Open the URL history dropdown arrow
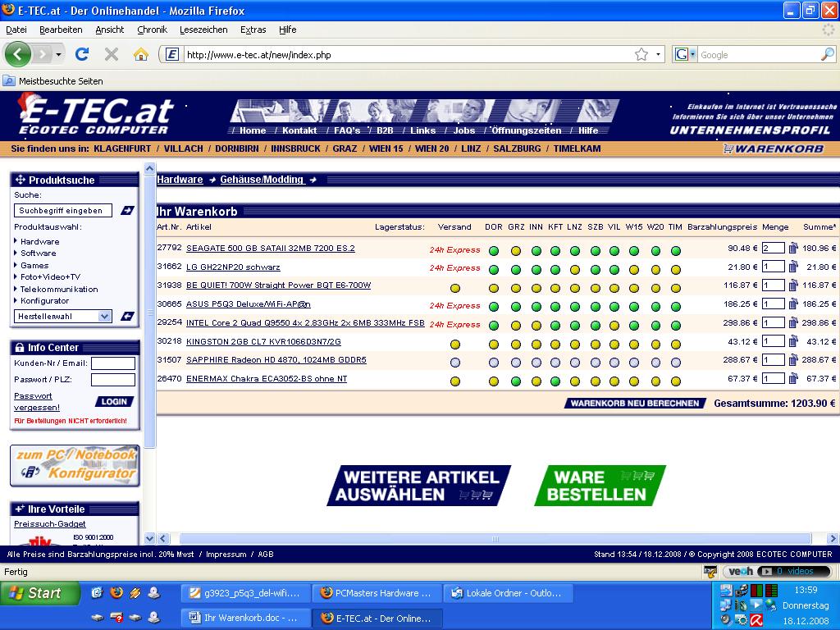This screenshot has height=630, width=840. point(658,54)
